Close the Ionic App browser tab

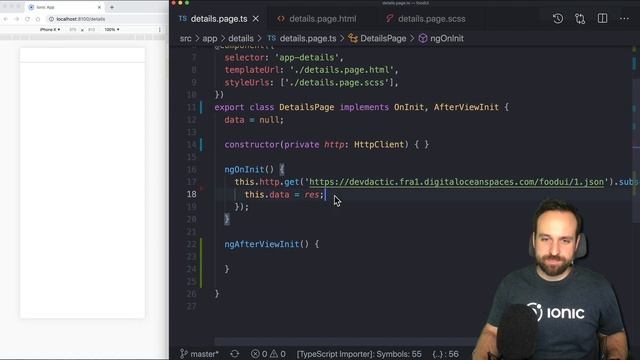click(x=99, y=7)
